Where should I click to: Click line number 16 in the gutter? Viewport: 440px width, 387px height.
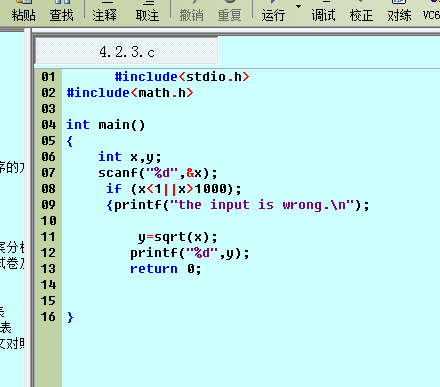pyautogui.click(x=48, y=317)
